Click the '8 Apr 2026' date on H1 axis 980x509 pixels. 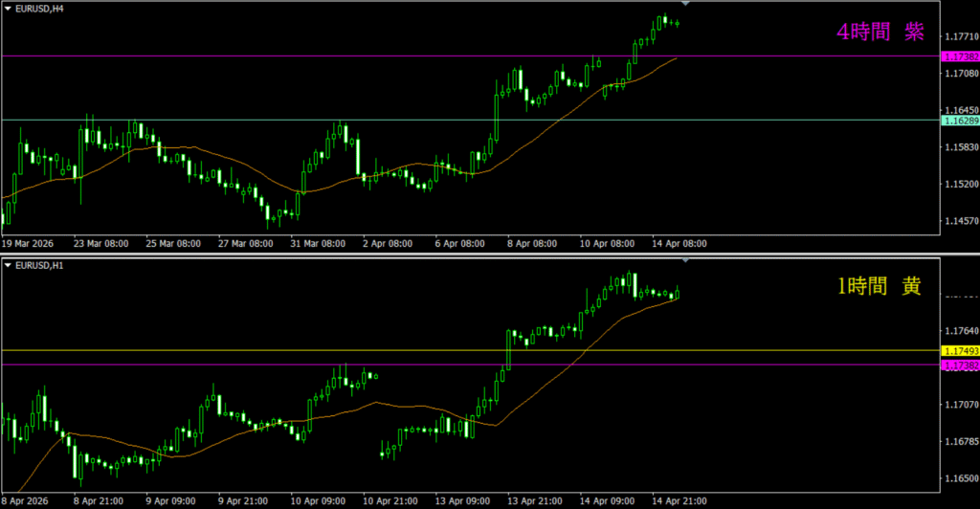tap(25, 499)
